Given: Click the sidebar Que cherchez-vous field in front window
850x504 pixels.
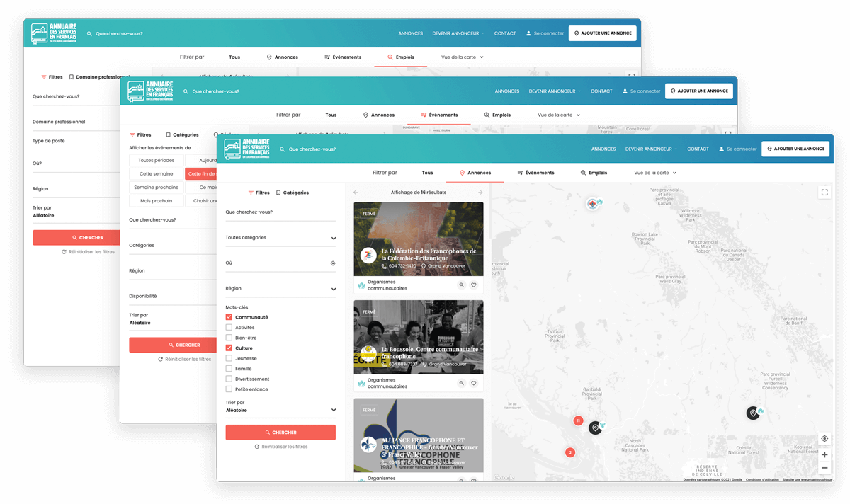Looking at the screenshot, I should tap(280, 212).
